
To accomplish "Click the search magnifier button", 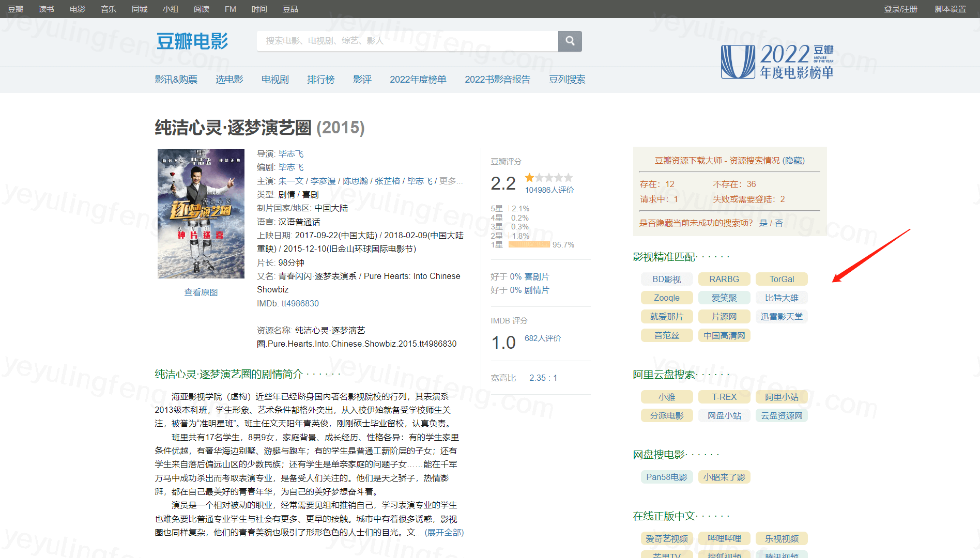I will click(x=570, y=41).
